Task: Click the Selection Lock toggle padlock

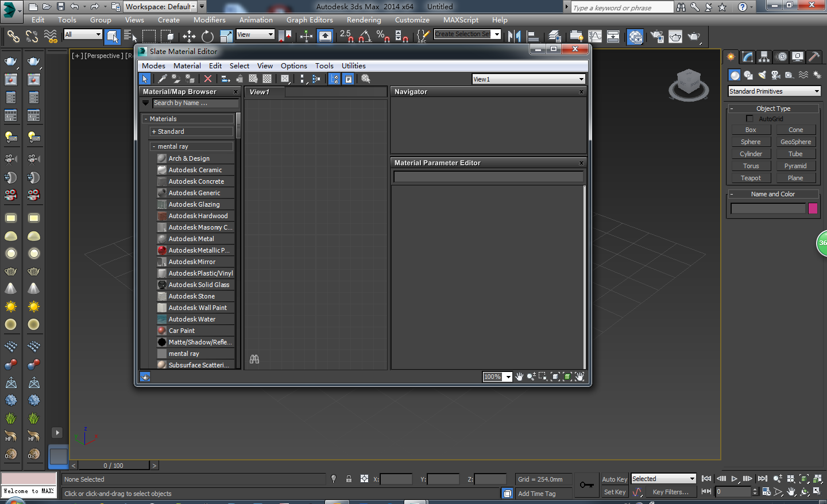Action: pos(349,479)
